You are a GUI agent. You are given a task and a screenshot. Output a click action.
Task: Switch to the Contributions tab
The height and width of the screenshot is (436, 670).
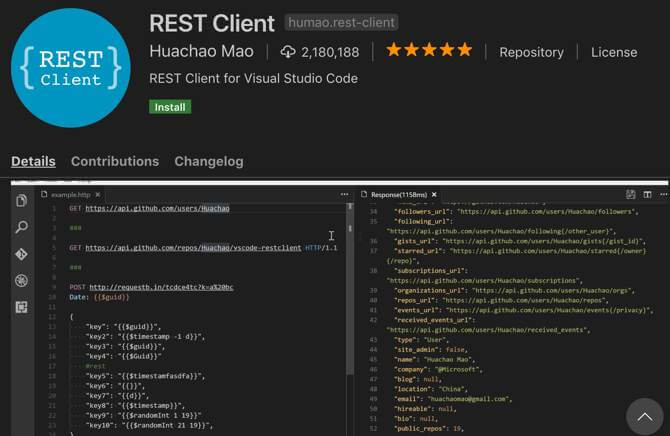click(x=115, y=161)
